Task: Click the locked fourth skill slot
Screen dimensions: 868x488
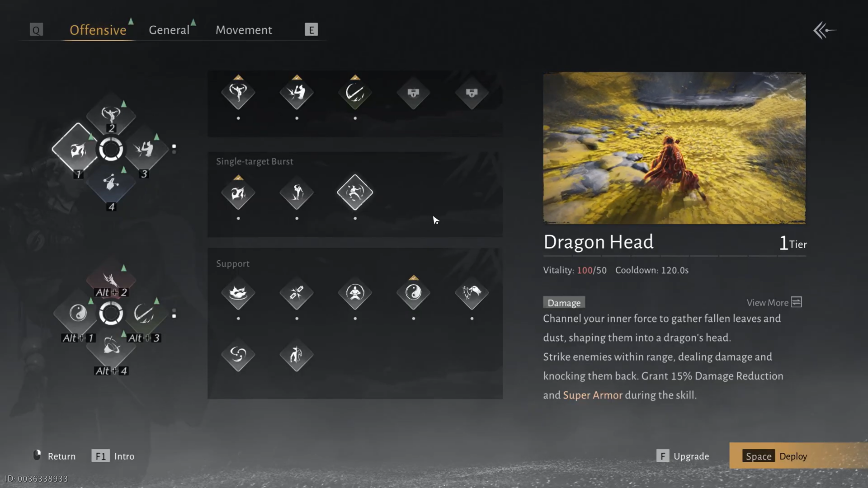Action: click(413, 93)
